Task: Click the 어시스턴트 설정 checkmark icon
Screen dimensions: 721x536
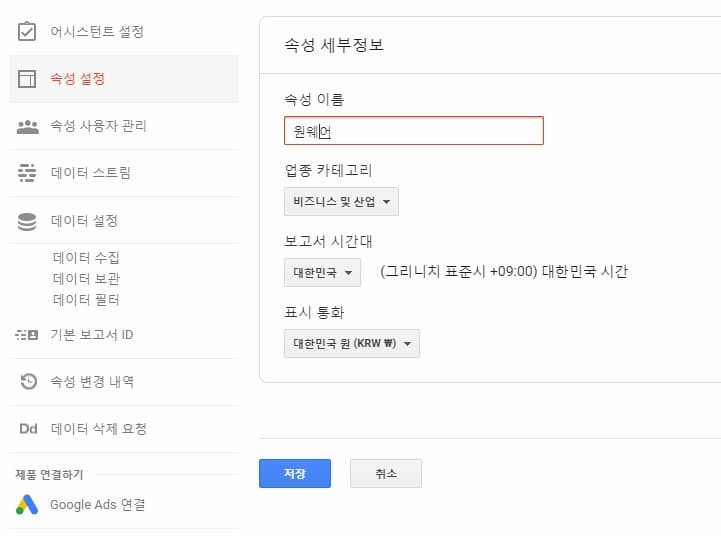Action: (x=27, y=31)
